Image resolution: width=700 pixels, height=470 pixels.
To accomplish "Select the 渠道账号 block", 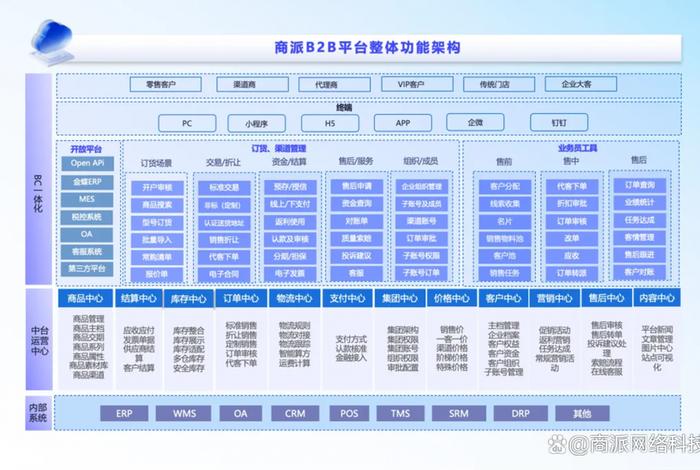I will coord(421,221).
